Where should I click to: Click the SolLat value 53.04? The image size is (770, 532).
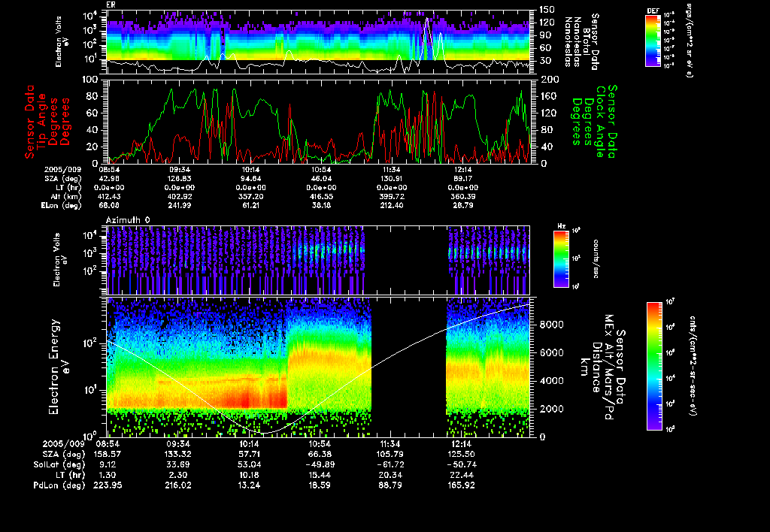250,465
